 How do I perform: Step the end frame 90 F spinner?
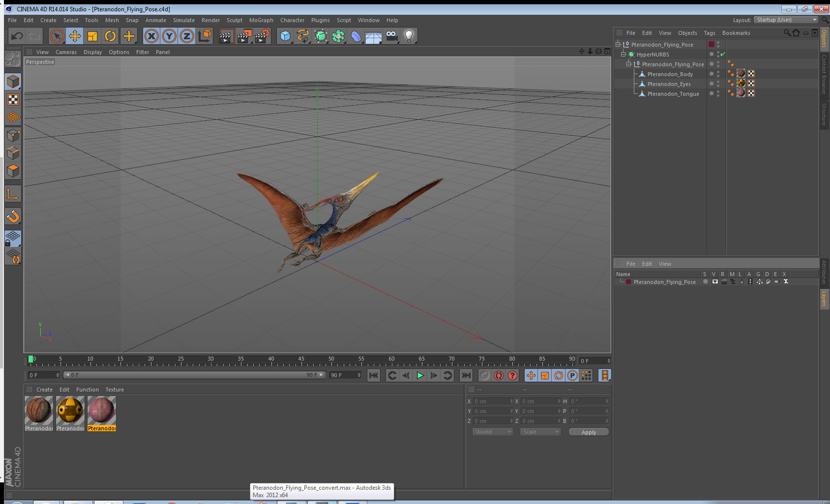point(359,375)
